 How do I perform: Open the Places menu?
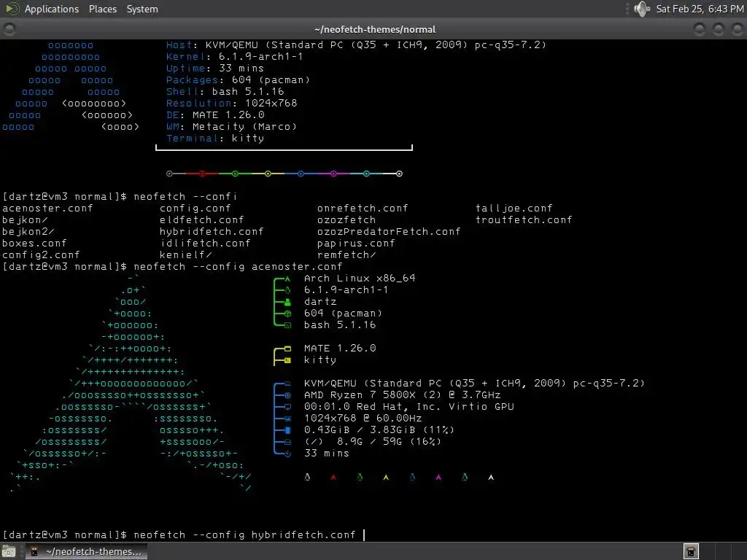(102, 9)
